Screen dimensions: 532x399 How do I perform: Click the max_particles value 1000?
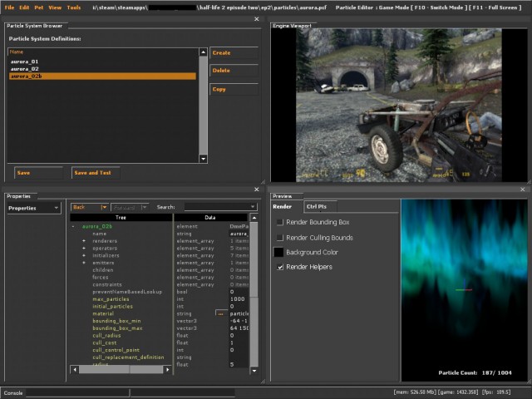pyautogui.click(x=237, y=299)
